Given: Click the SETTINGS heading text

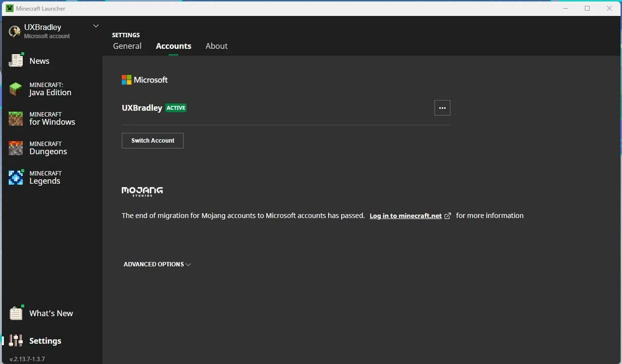Looking at the screenshot, I should pyautogui.click(x=126, y=35).
